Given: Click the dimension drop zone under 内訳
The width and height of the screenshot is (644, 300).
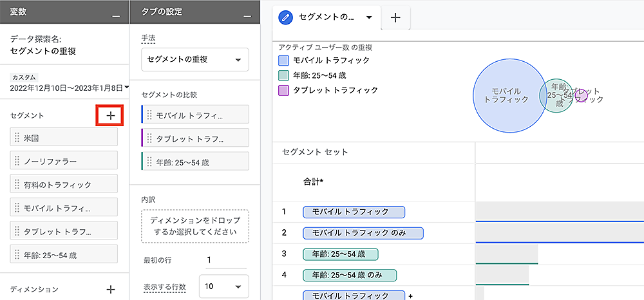Looking at the screenshot, I should 194,226.
